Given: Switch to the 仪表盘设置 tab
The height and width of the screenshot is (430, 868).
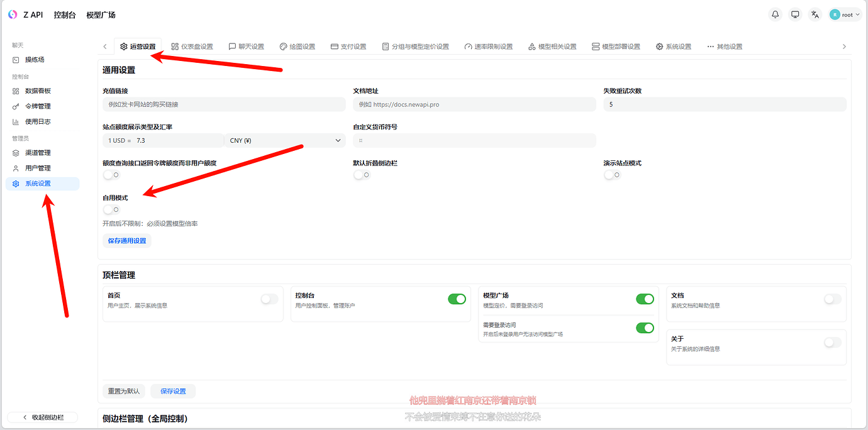Looking at the screenshot, I should 192,47.
